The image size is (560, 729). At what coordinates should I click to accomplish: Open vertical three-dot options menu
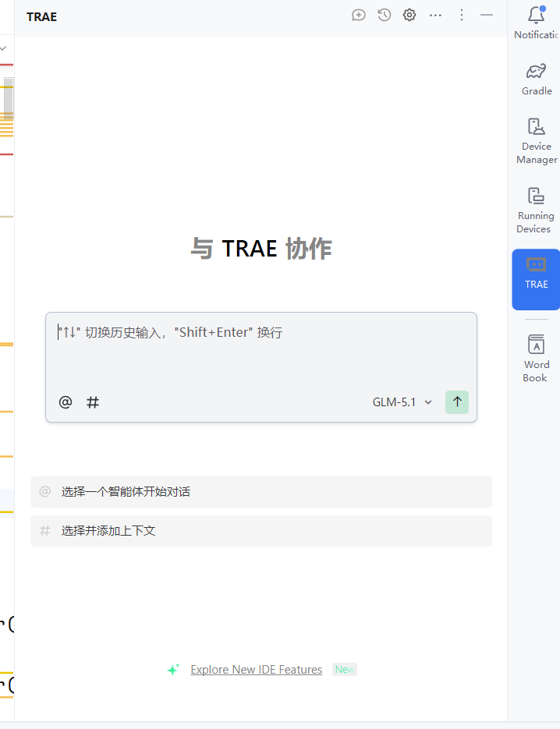[x=461, y=15]
